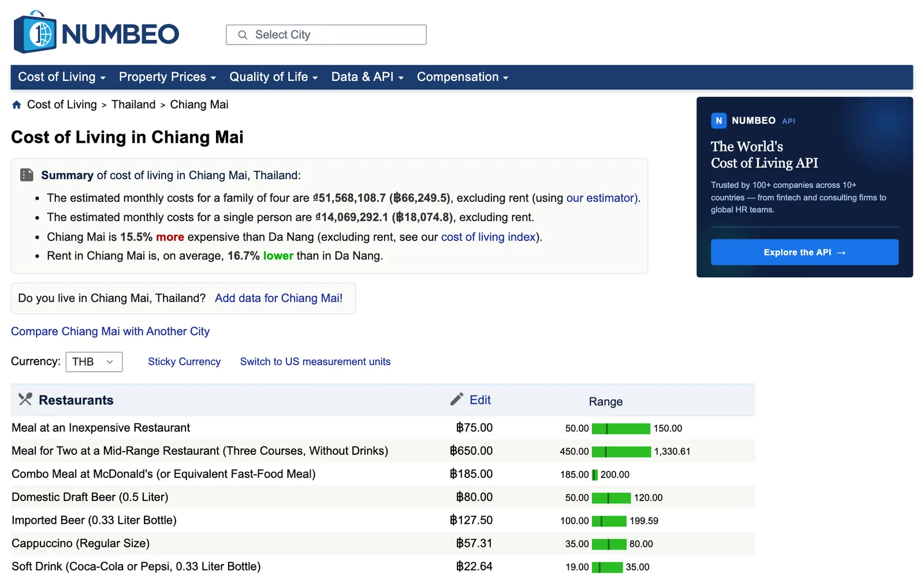Click the Range column header
Viewport: 924px width, 578px height.
(x=606, y=402)
